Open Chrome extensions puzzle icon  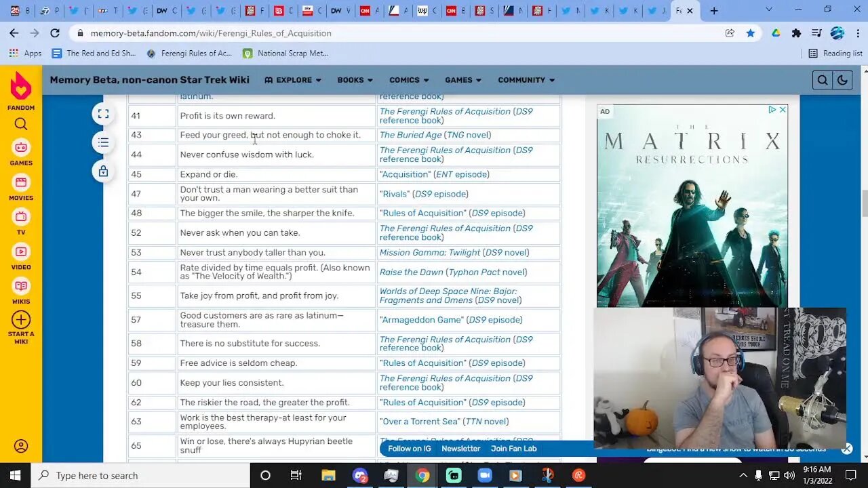click(796, 33)
